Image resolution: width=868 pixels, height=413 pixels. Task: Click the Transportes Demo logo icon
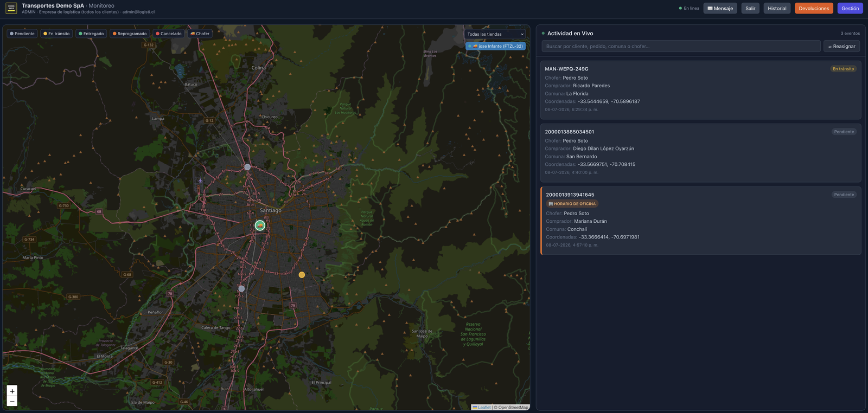(11, 8)
